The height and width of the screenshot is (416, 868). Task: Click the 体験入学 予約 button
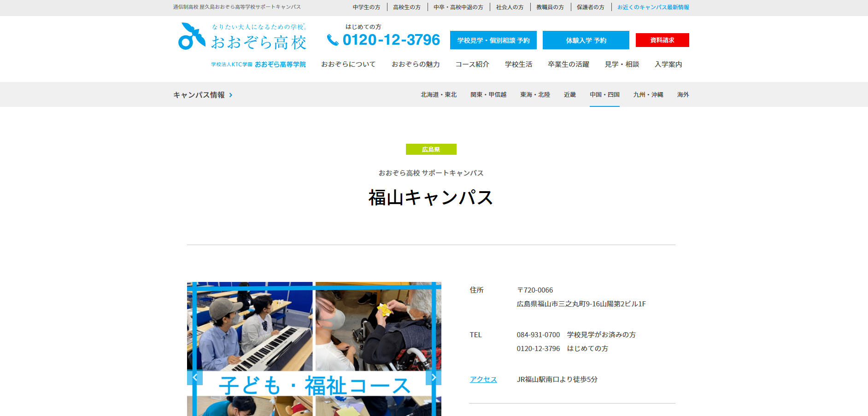click(x=586, y=40)
